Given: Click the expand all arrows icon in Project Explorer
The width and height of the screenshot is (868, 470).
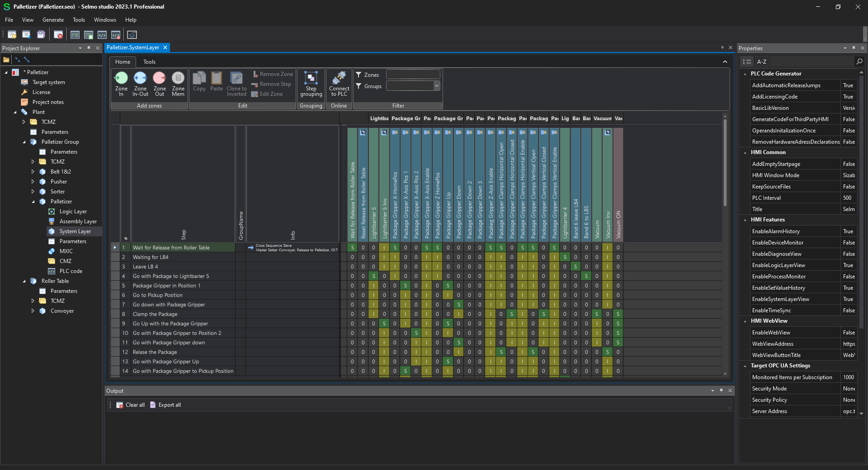Looking at the screenshot, I should 27,60.
